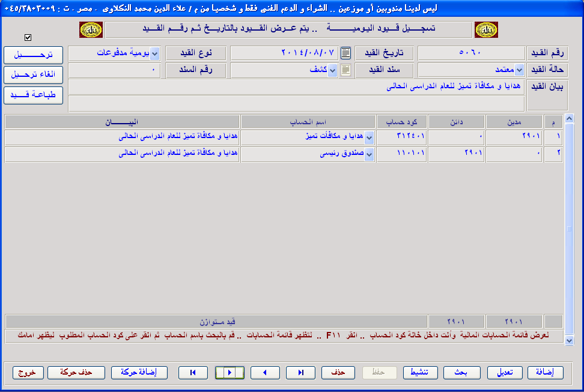Click the skip-to-start arrow with bar on left

tap(193, 373)
